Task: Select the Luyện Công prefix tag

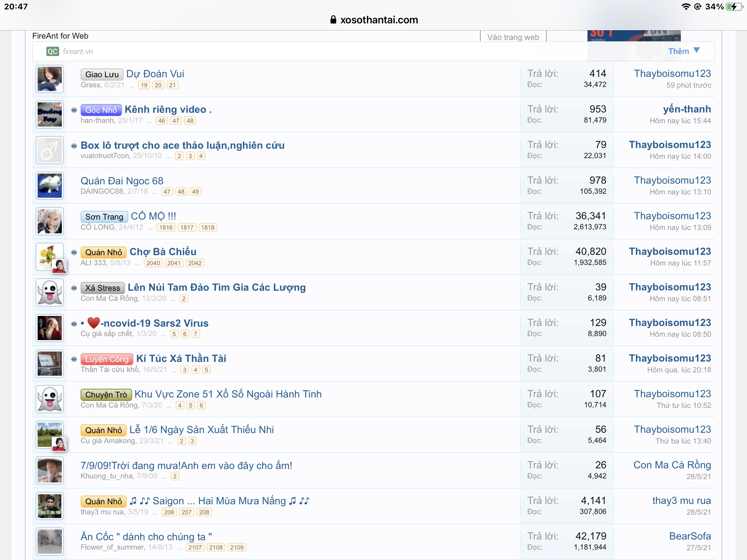Action: (107, 359)
